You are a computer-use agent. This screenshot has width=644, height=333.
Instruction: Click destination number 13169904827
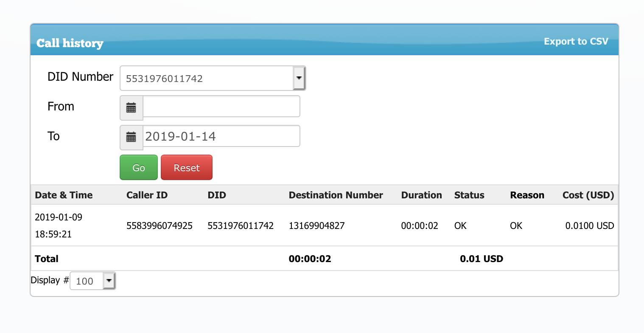(316, 226)
